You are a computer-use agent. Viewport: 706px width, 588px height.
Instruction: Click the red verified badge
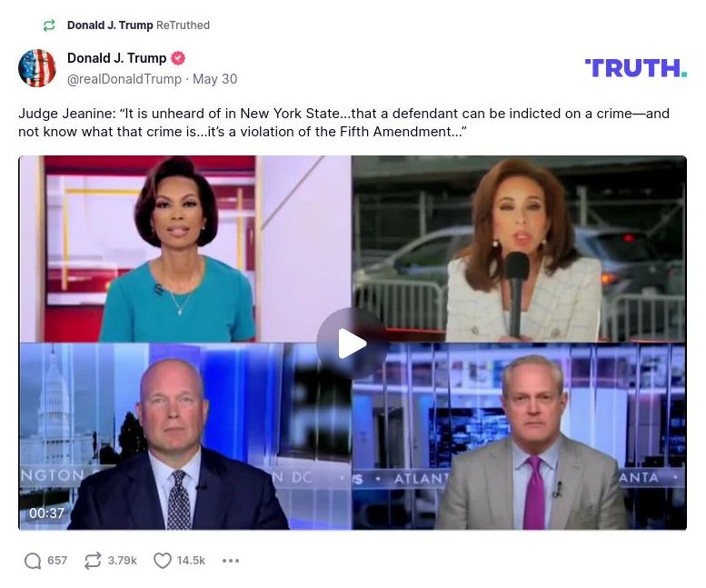(178, 58)
